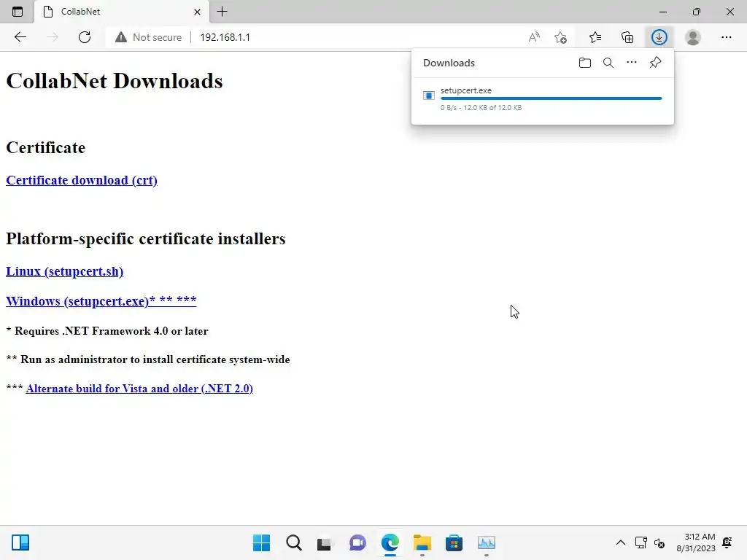Open Microsoft Store from taskbar
747x560 pixels.
(454, 542)
